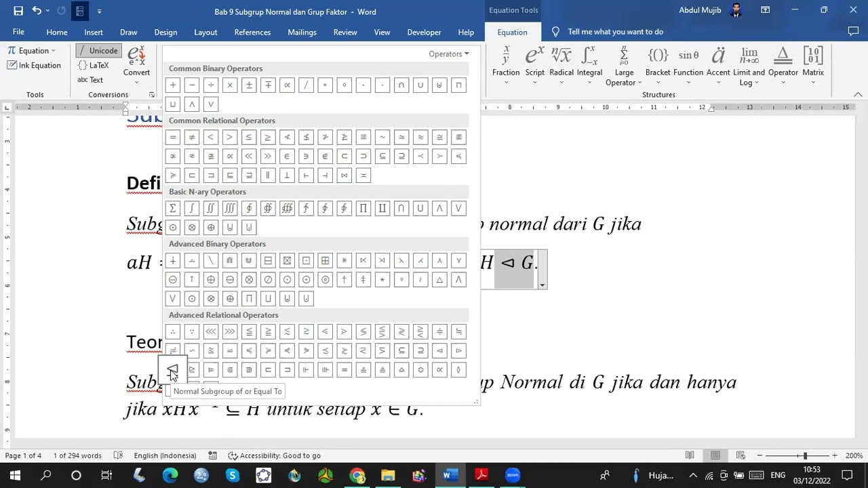Insert the equals sign symbol
Viewport: 868px width, 488px height.
click(173, 137)
